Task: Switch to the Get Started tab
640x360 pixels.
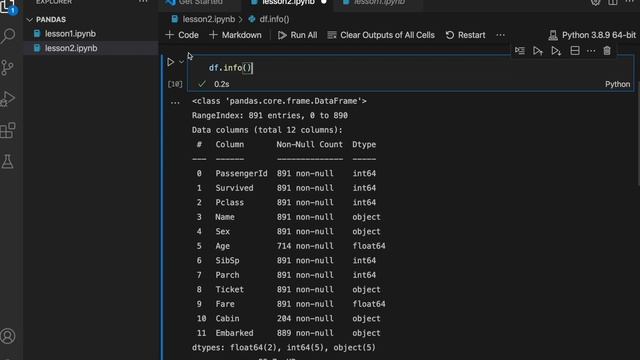Action: 200,2
